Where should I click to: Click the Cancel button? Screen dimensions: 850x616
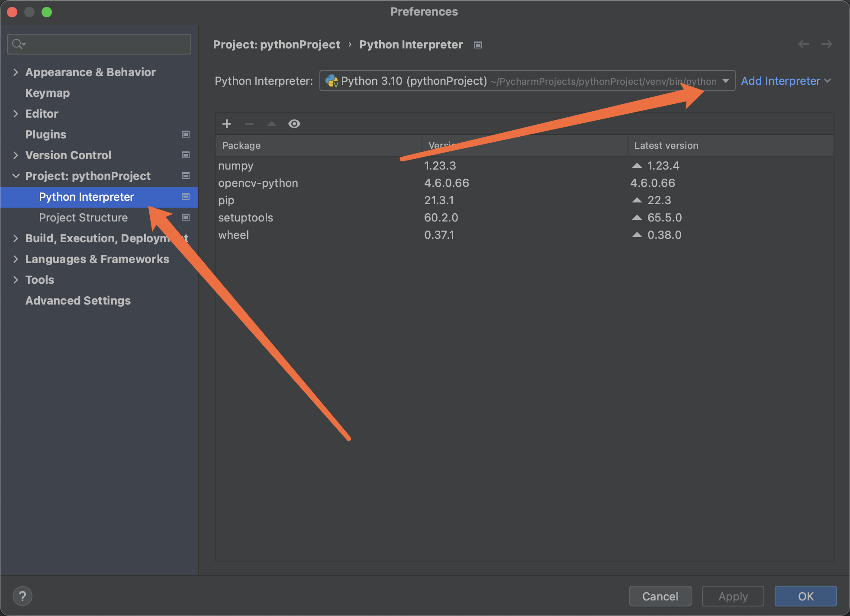click(660, 596)
